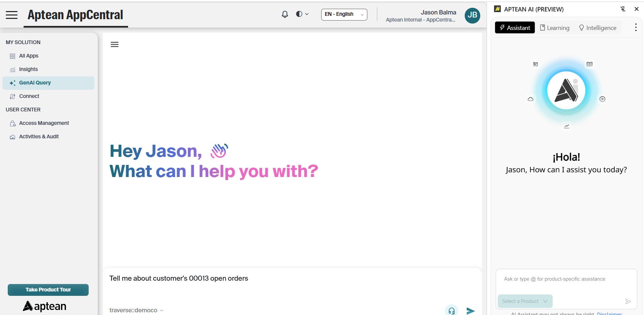Toggle the chat history panel menu icon
Screen dimensions: 644x315
coord(115,44)
